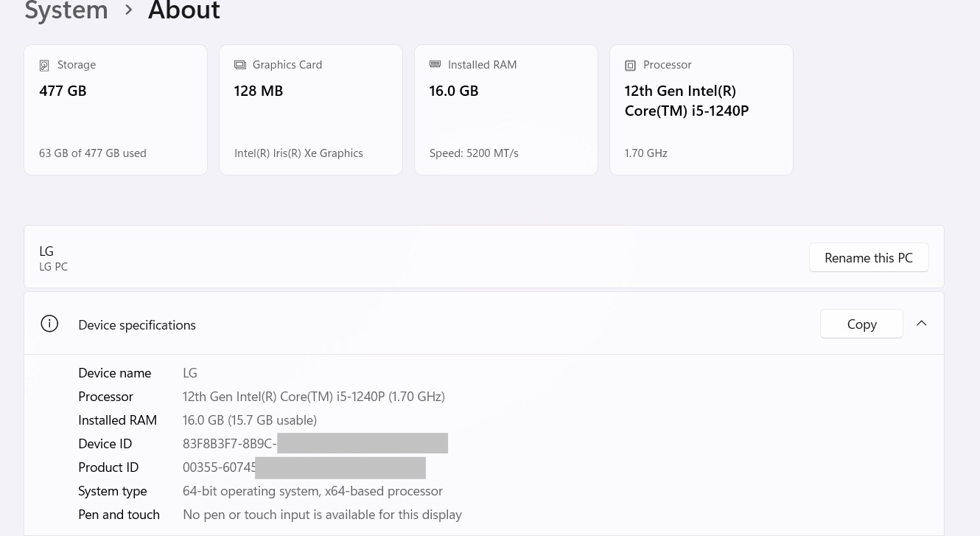Collapse the Device specifications section
The height and width of the screenshot is (536, 980).
coord(922,324)
